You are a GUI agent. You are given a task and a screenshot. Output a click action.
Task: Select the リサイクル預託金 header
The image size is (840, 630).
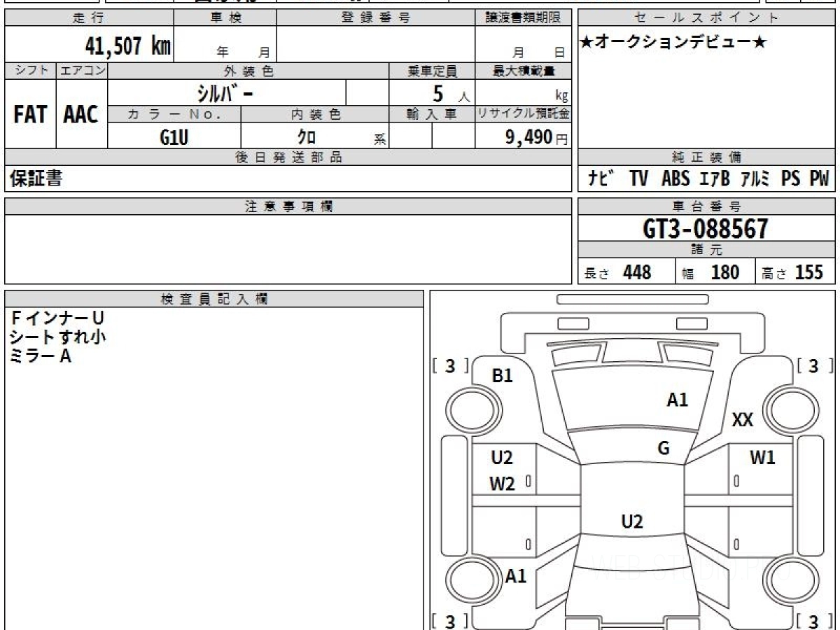tap(524, 114)
